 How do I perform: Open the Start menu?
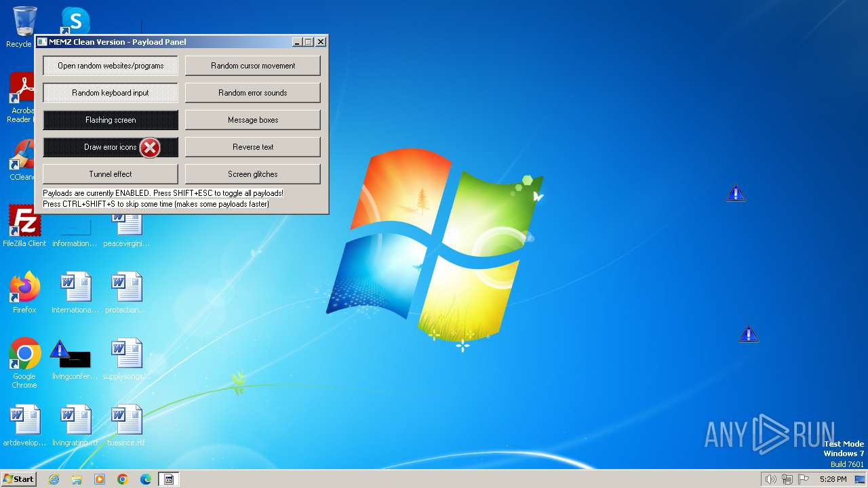(x=18, y=479)
